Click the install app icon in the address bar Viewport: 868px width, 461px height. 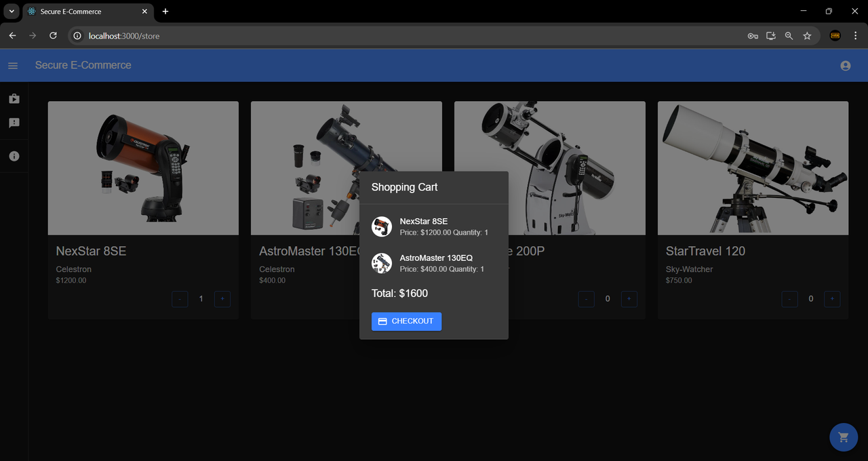(x=771, y=36)
